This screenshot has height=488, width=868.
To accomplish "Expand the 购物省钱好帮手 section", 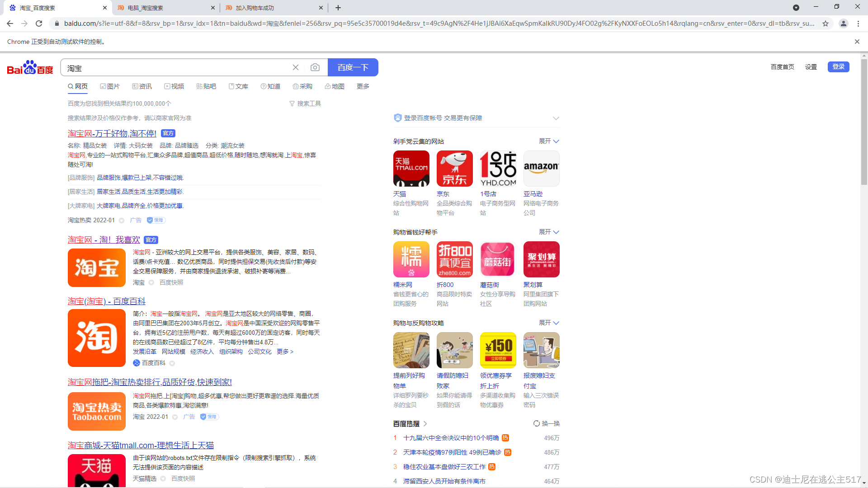I will tap(549, 232).
